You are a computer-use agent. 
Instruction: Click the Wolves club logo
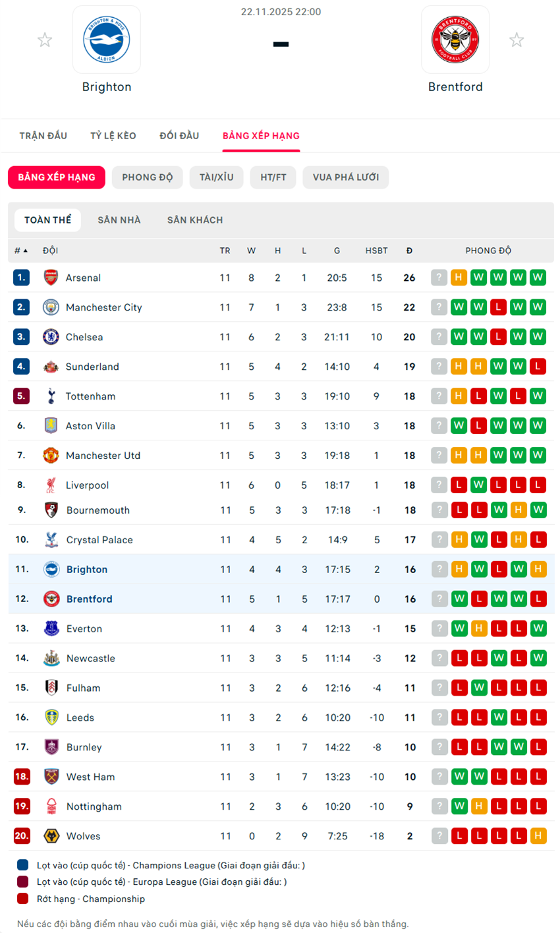point(51,836)
